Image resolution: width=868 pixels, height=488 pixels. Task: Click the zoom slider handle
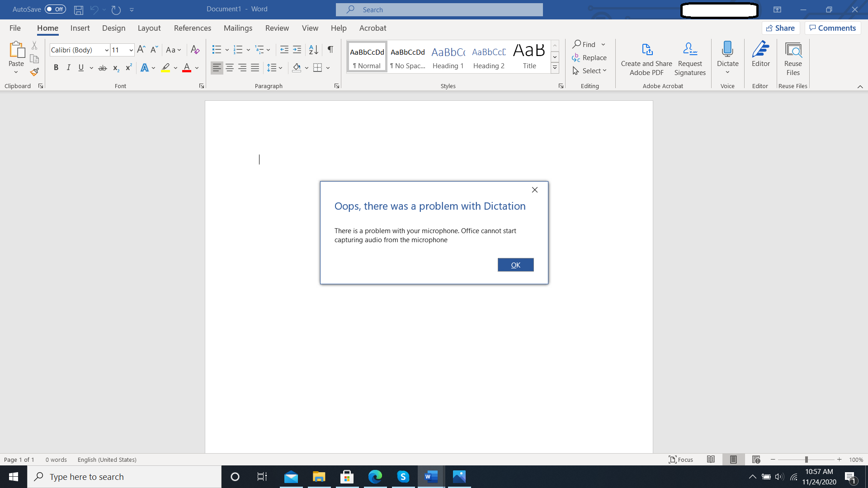(806, 460)
